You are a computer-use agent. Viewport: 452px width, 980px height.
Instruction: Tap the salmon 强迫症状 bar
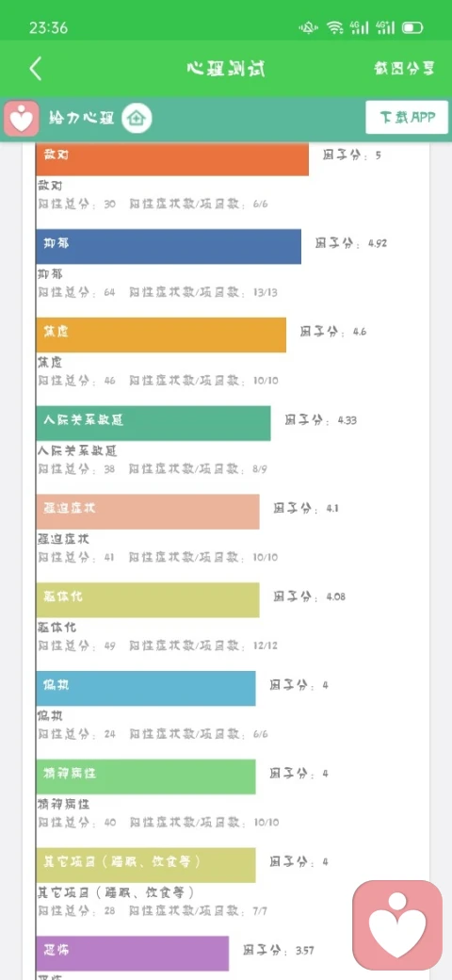coord(148,512)
